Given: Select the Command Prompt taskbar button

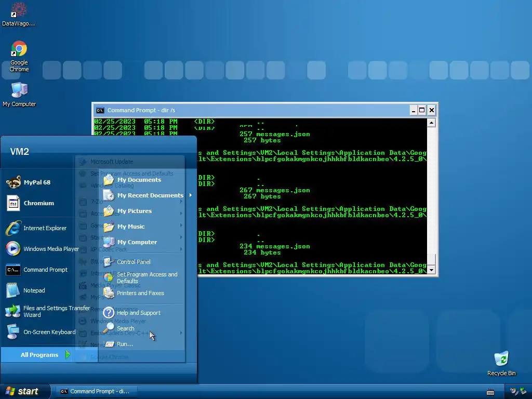Looking at the screenshot, I should click(x=96, y=391).
